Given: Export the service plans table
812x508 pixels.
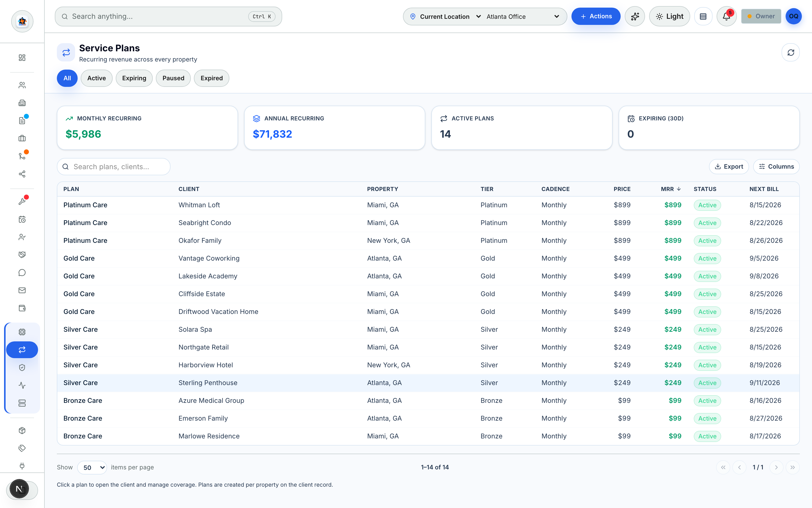Looking at the screenshot, I should [729, 167].
